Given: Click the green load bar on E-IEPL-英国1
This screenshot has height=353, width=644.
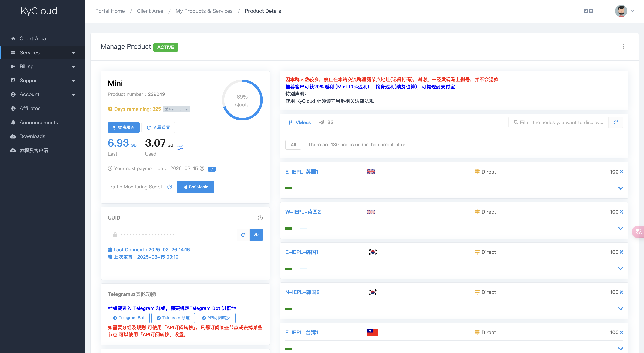Looking at the screenshot, I should [289, 188].
